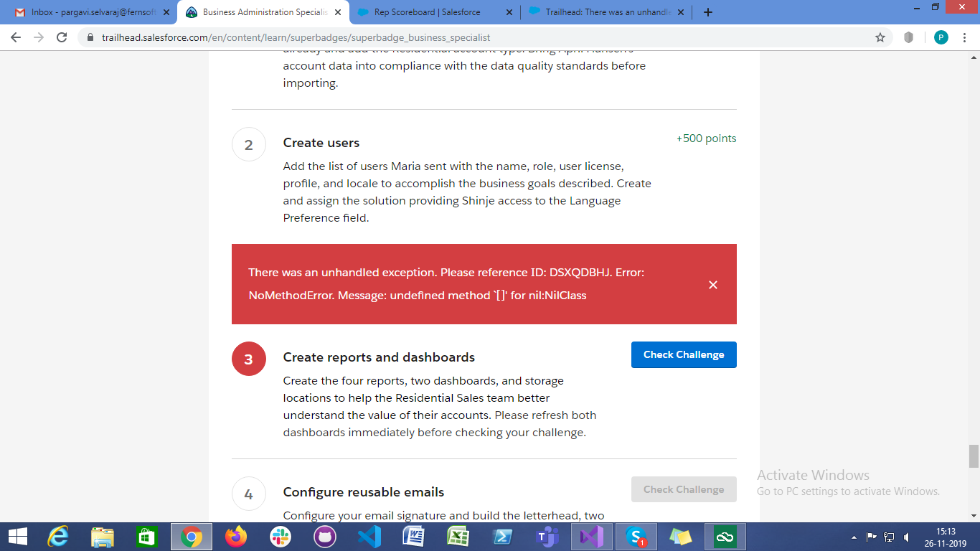Viewport: 980px width, 551px height.
Task: Click the step 4 number circle
Action: click(249, 494)
